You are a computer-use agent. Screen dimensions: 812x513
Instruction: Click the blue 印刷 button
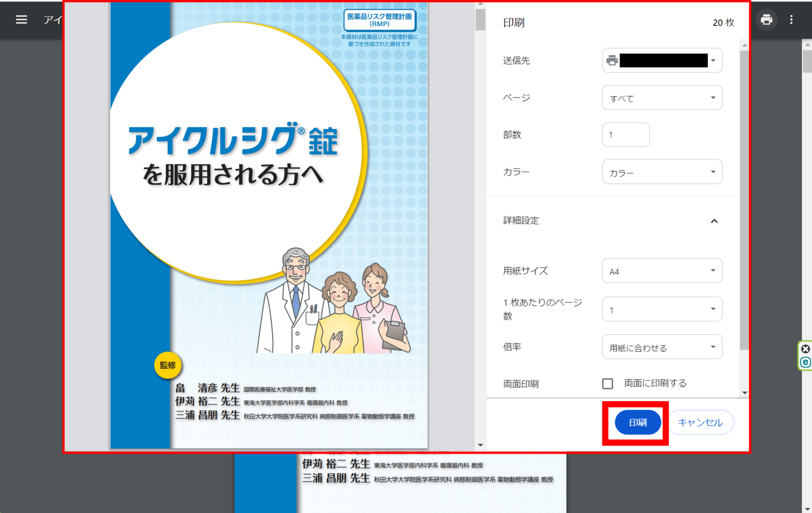click(638, 423)
